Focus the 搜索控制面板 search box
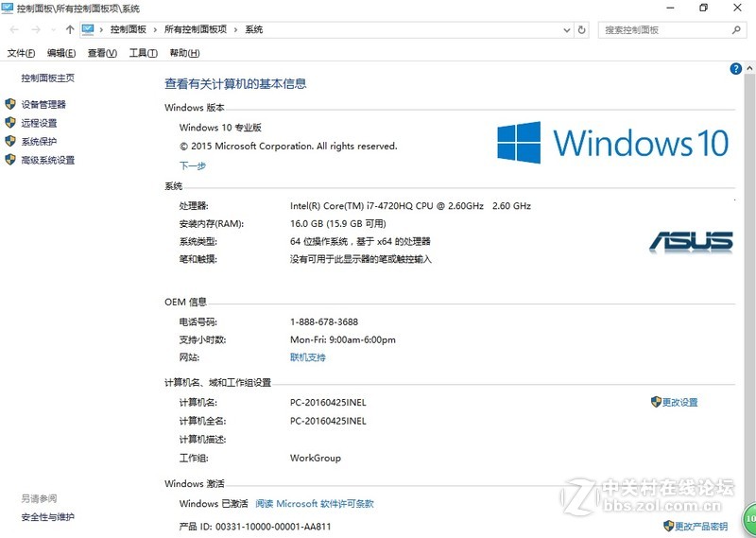This screenshot has height=538, width=756. coord(672,30)
